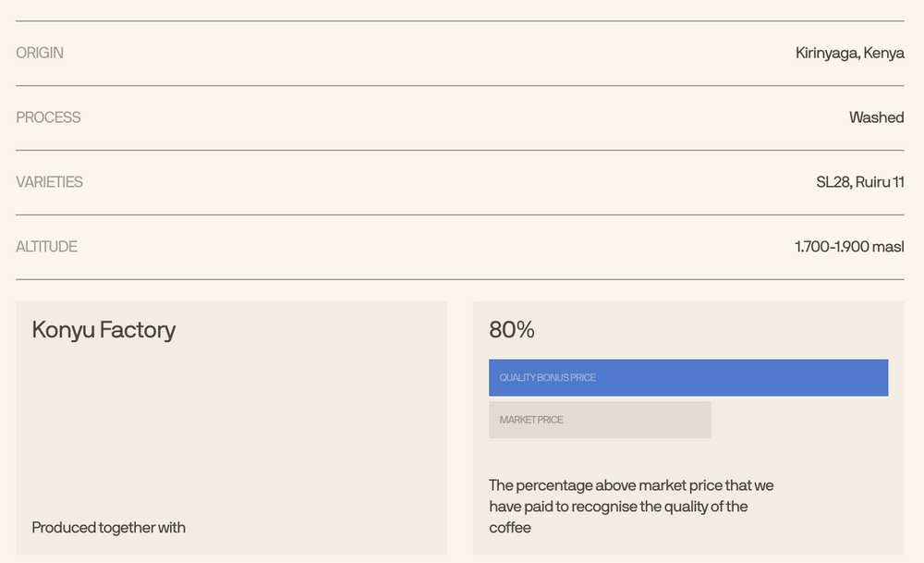This screenshot has width=924, height=563.
Task: Select the 1.700-1.900 masl altitude value
Action: point(849,247)
